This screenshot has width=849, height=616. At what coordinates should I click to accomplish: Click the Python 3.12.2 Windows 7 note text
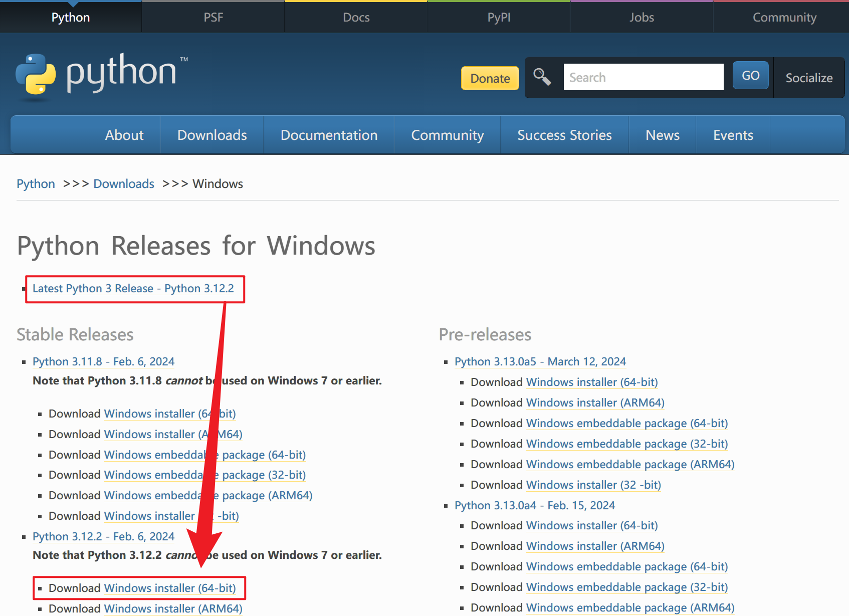pos(207,555)
